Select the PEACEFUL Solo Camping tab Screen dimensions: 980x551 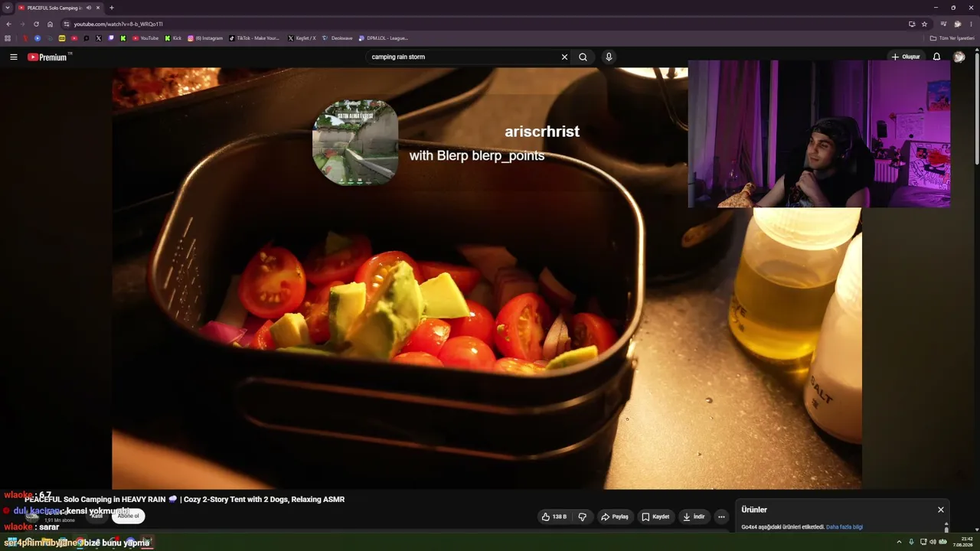point(60,8)
